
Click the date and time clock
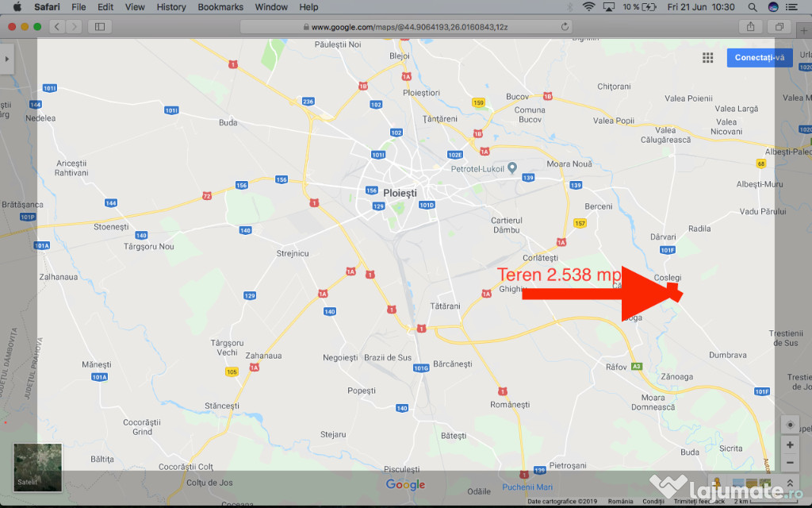[701, 6]
